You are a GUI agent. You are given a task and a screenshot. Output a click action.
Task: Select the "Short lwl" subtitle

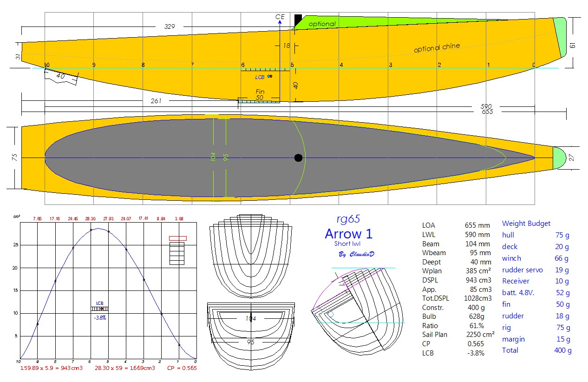tap(347, 244)
